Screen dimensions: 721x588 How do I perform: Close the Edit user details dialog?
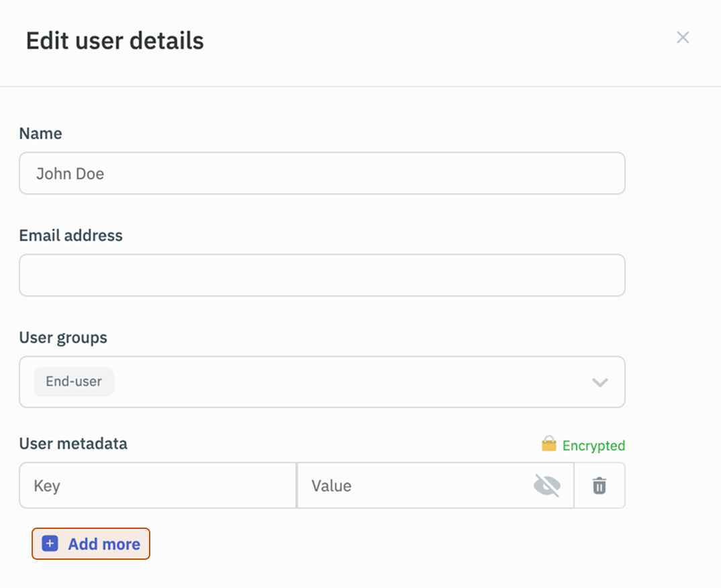tap(683, 38)
